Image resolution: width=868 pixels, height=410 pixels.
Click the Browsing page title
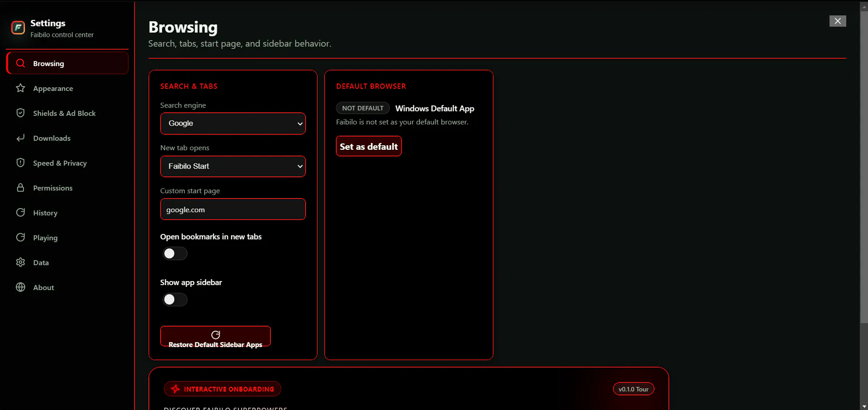[183, 27]
